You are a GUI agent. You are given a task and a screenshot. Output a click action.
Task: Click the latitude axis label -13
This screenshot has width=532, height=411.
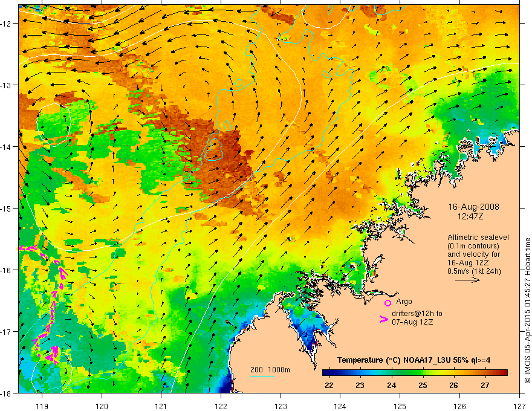coord(6,85)
